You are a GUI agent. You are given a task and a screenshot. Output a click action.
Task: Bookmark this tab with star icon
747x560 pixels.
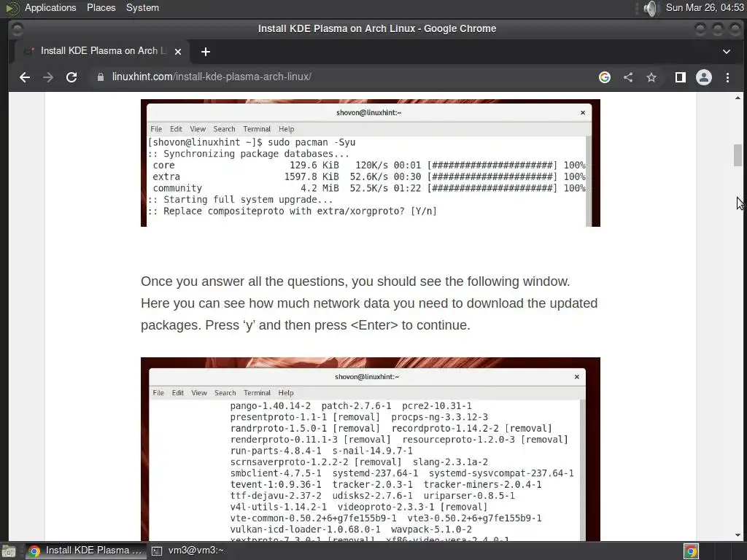[x=651, y=77]
